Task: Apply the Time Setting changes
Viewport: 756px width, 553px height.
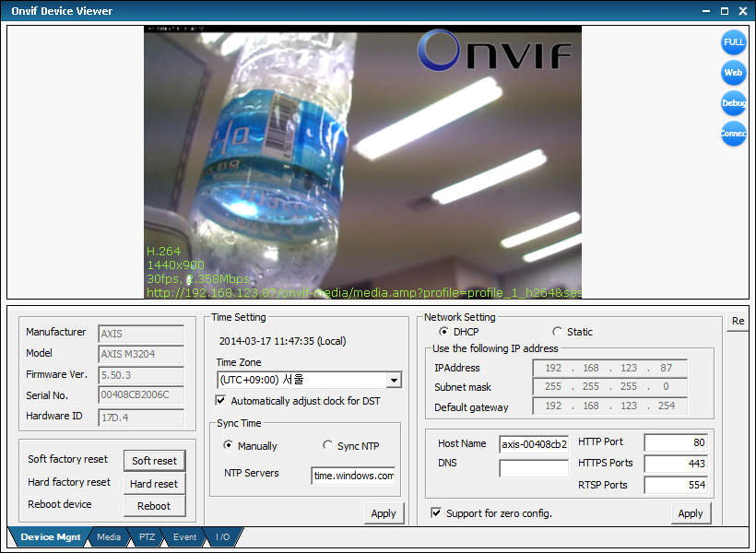Action: pos(384,513)
